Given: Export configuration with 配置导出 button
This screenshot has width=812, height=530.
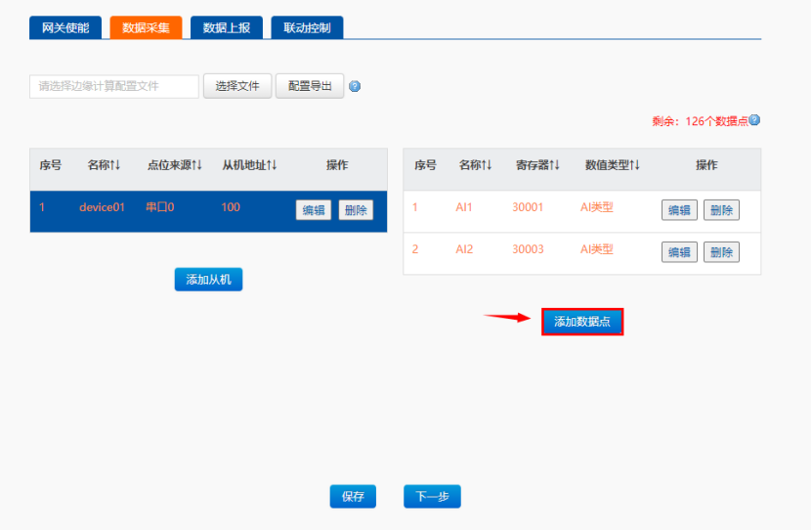Looking at the screenshot, I should 310,86.
